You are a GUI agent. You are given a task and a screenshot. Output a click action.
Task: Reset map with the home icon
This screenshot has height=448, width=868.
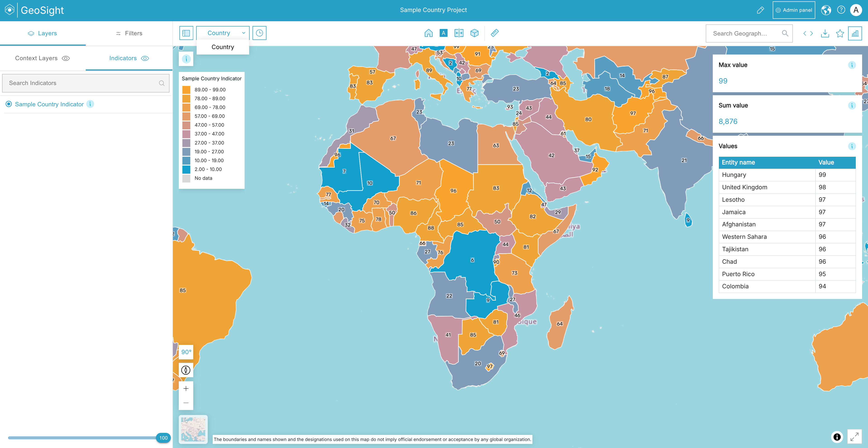click(x=428, y=33)
